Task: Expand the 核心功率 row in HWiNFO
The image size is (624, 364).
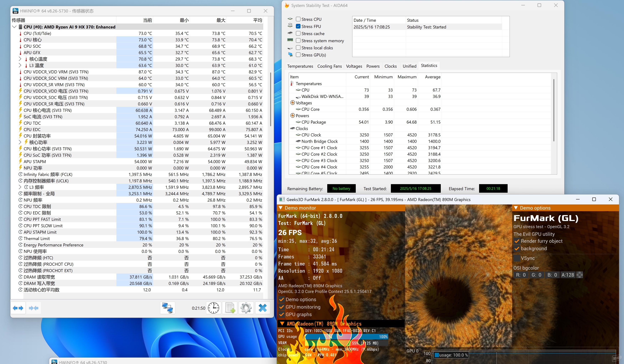Action: [20, 142]
